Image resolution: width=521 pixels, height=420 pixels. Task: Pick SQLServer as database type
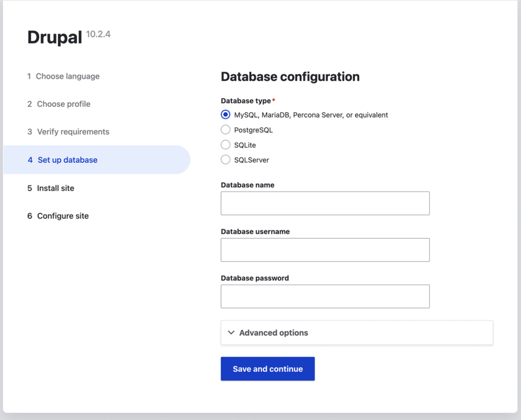click(x=225, y=160)
